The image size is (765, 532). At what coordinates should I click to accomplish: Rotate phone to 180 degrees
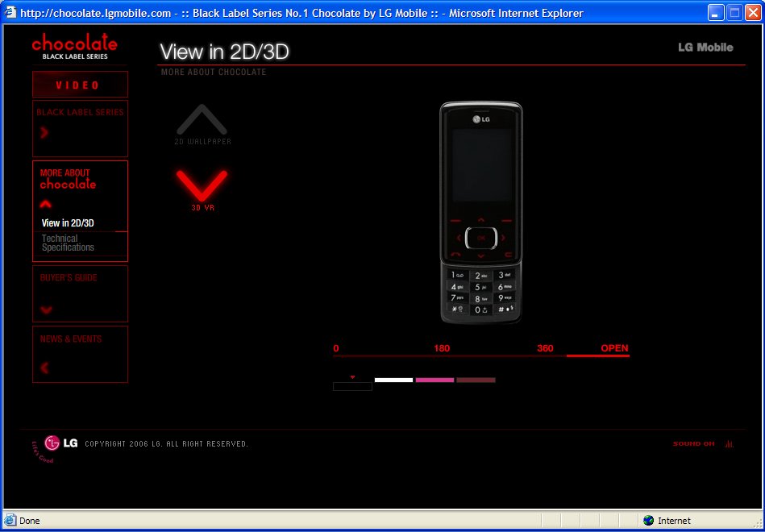[x=442, y=348]
